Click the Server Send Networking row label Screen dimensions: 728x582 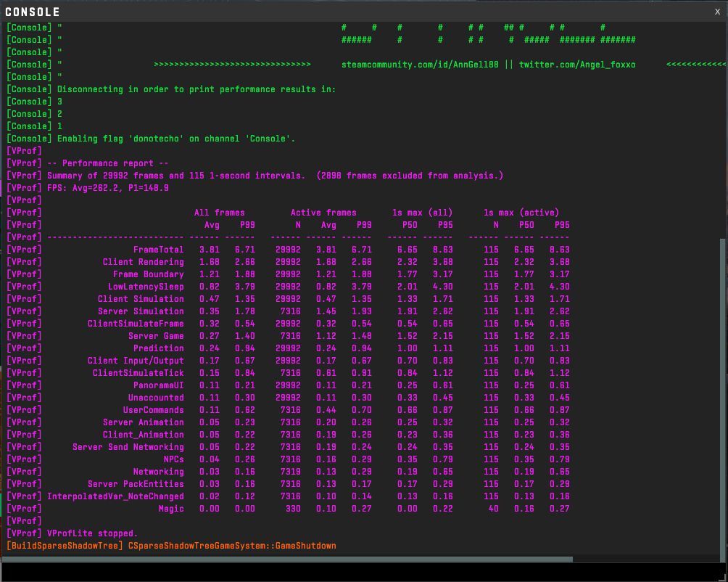pos(128,447)
